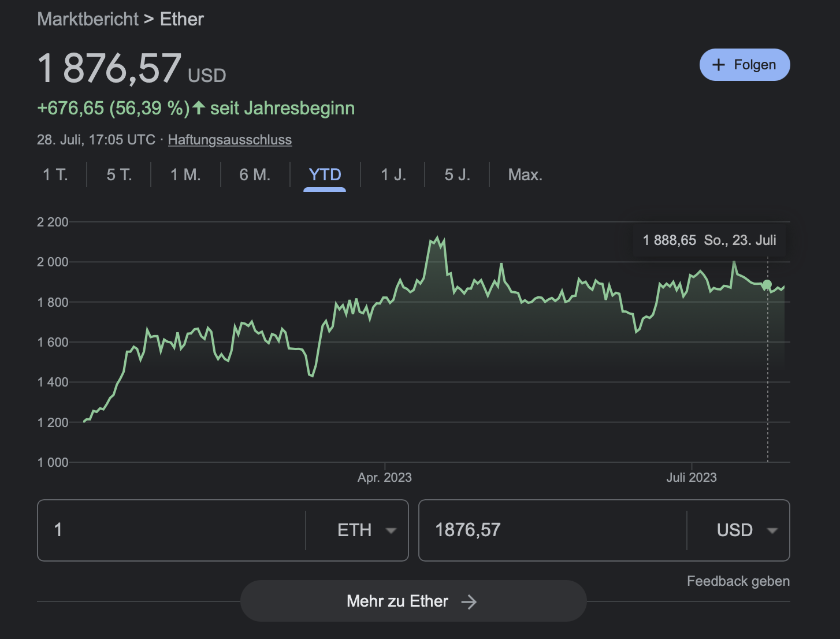The height and width of the screenshot is (639, 840).
Task: Show the 1 J. chart range
Action: [x=393, y=174]
